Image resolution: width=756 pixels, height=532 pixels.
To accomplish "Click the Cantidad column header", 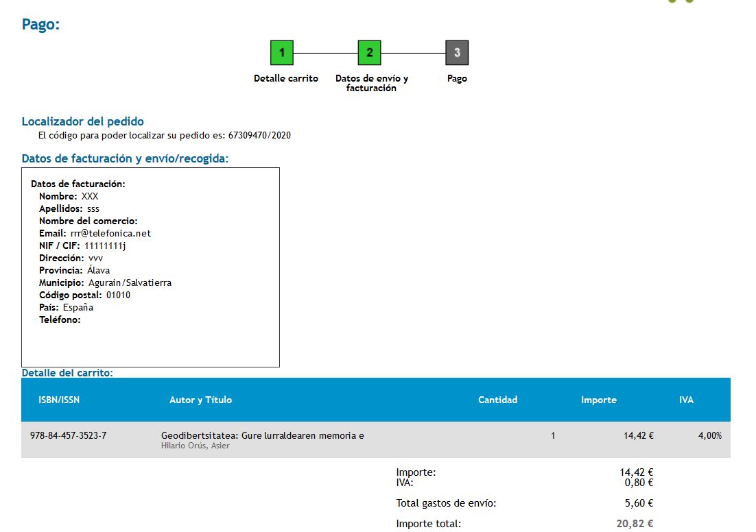I will coord(497,400).
